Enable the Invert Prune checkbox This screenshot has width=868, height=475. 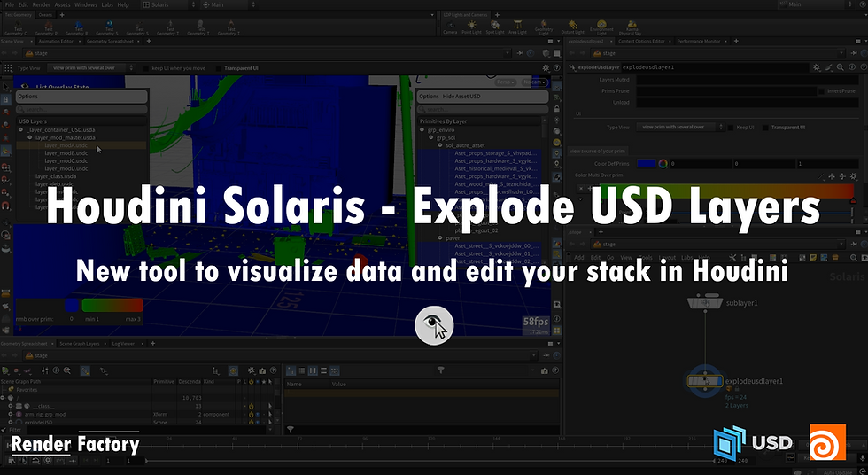tap(822, 90)
